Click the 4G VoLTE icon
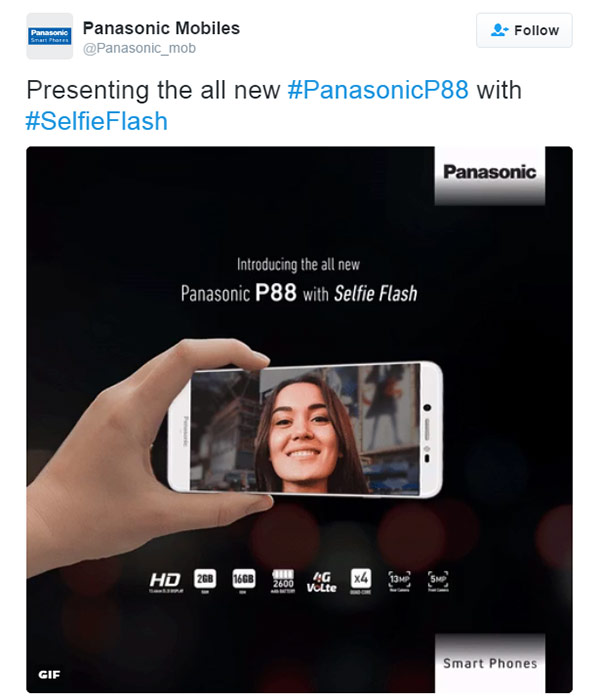 [x=321, y=582]
